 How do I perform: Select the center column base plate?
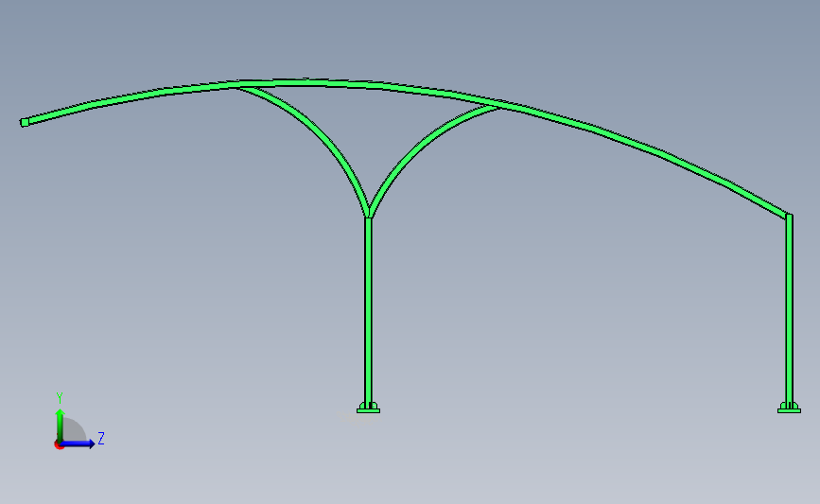point(368,410)
